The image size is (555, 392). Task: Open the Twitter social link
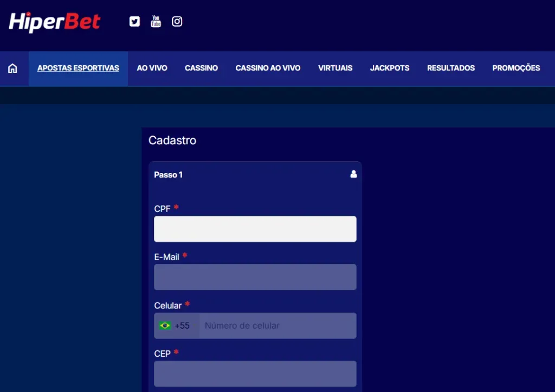point(134,22)
